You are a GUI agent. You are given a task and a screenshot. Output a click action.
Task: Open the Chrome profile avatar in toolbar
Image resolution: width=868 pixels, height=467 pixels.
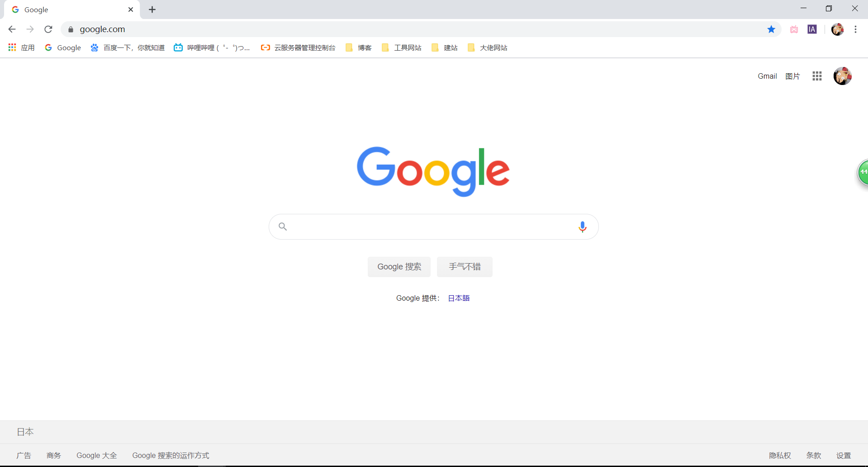(837, 29)
